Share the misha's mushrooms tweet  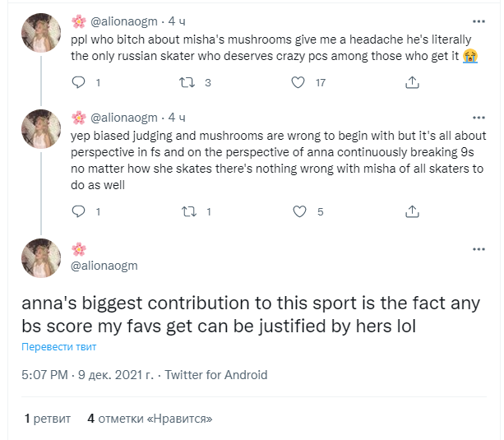pos(414,82)
